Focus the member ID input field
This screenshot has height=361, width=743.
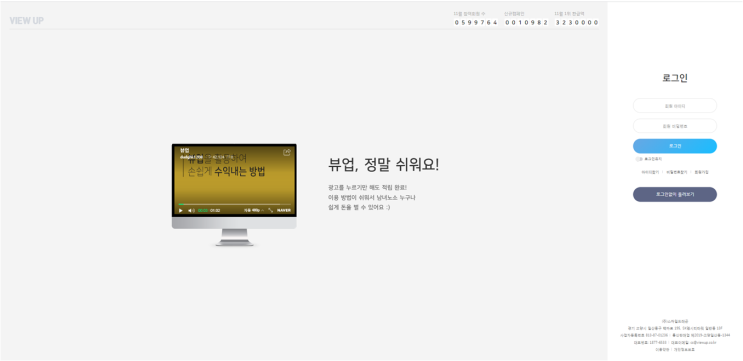pyautogui.click(x=675, y=106)
